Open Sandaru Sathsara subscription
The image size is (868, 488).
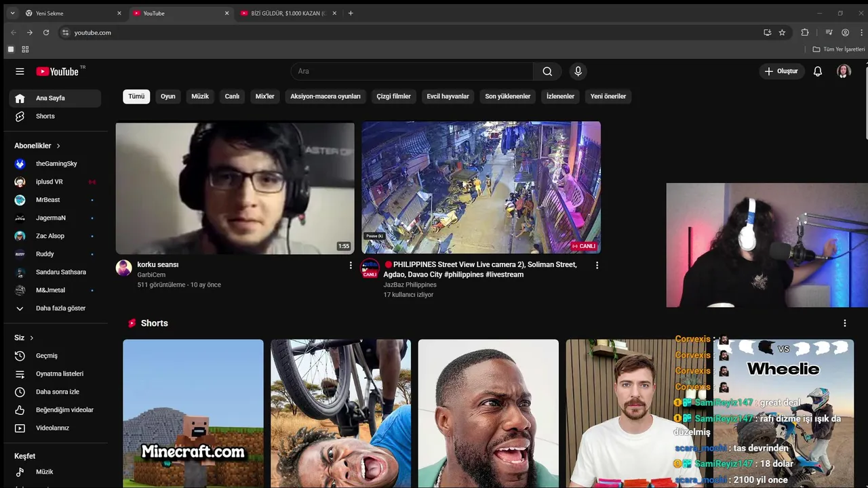point(55,272)
